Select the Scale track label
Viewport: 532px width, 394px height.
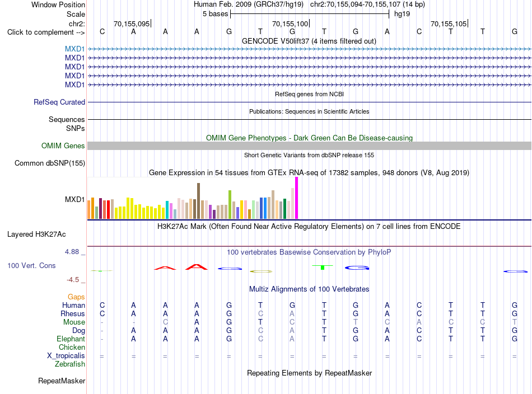(x=76, y=14)
